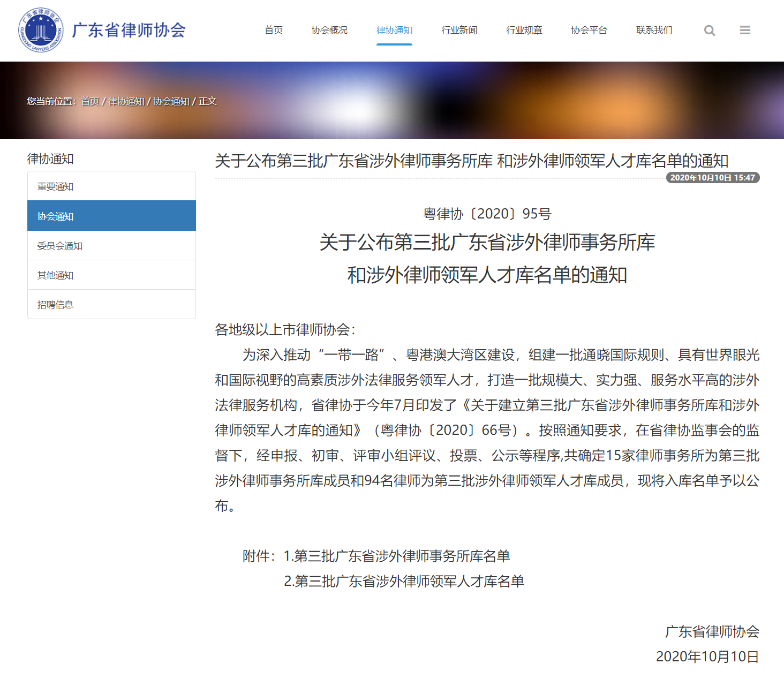Open 协会平台 from the navigation bar
The height and width of the screenshot is (679, 784).
589,31
